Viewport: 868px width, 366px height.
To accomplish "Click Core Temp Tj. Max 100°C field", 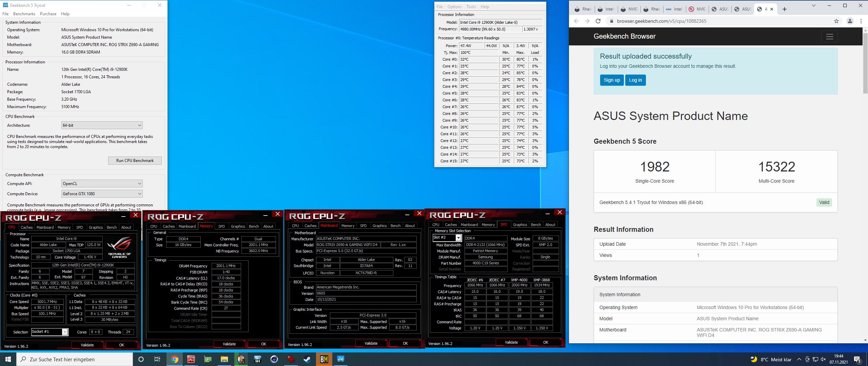I will [x=479, y=53].
